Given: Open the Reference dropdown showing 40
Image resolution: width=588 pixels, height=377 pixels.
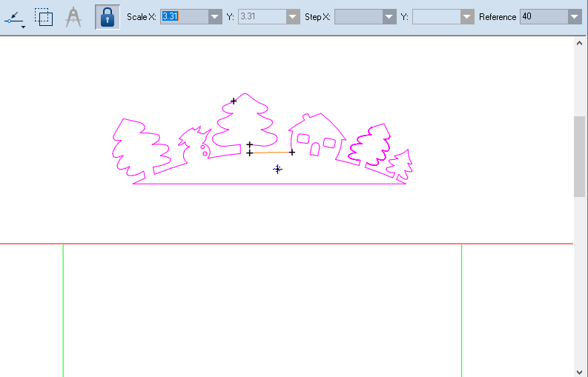Looking at the screenshot, I should [574, 16].
